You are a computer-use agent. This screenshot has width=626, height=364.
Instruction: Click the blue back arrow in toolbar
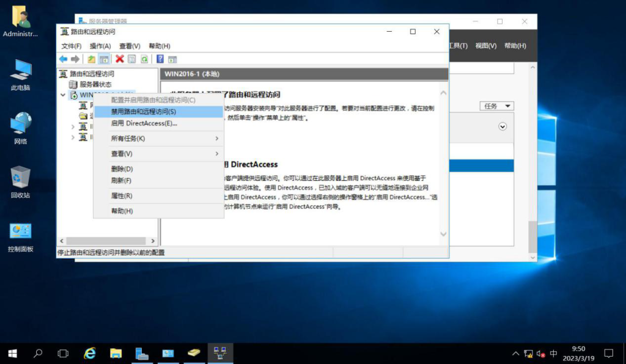click(63, 59)
